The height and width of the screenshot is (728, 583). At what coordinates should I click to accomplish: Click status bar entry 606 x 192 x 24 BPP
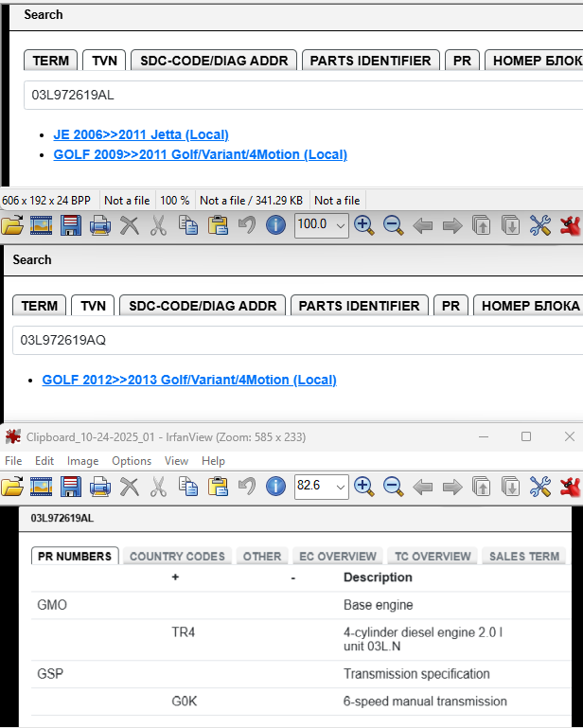click(x=46, y=201)
